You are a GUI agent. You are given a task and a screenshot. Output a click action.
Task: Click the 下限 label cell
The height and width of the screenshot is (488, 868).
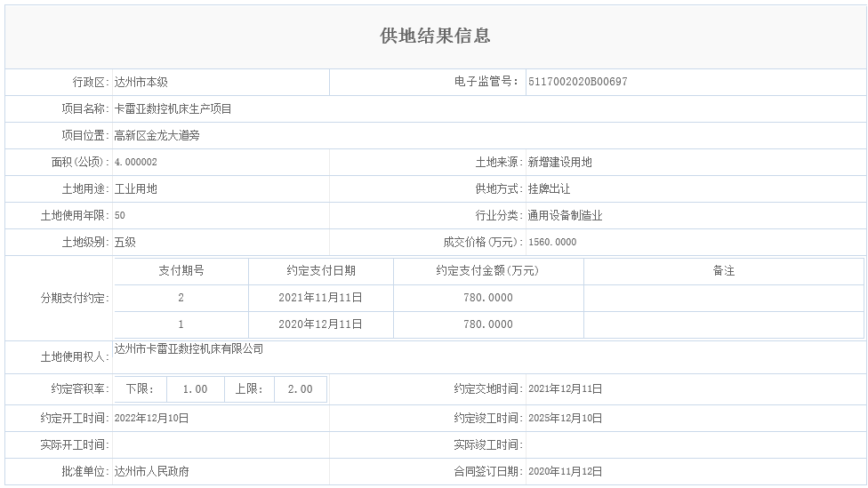(x=140, y=389)
